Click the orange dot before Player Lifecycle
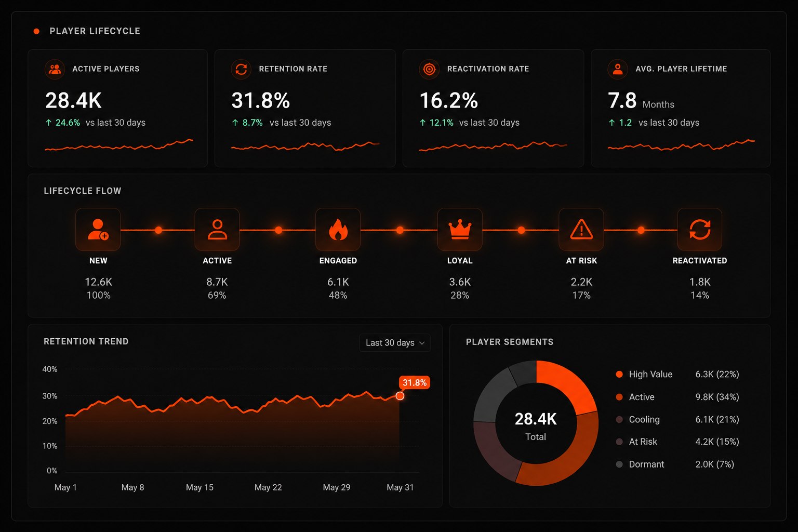798x532 pixels. click(36, 31)
